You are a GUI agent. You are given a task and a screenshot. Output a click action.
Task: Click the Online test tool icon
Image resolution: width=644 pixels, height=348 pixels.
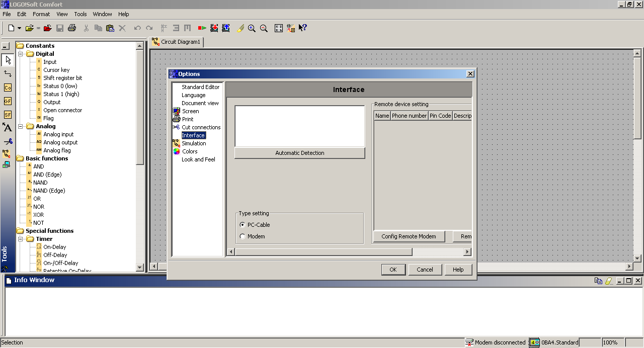pyautogui.click(x=7, y=164)
